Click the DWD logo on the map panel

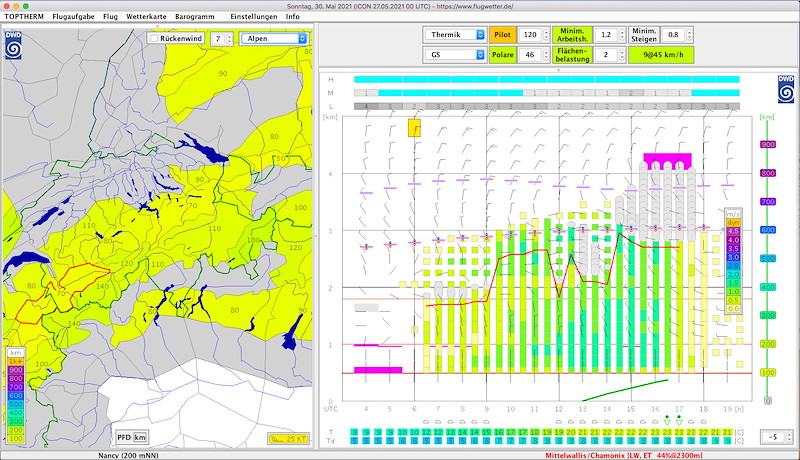point(13,45)
